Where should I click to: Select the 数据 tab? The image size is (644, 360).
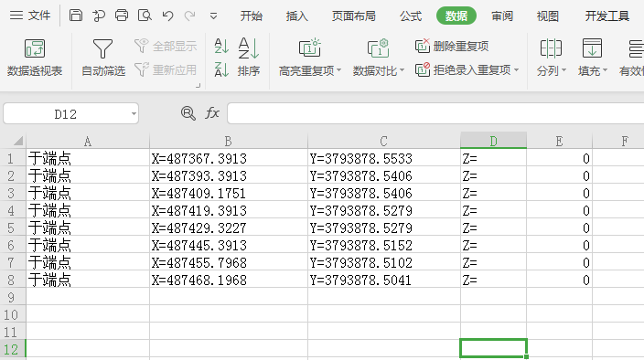click(x=456, y=16)
